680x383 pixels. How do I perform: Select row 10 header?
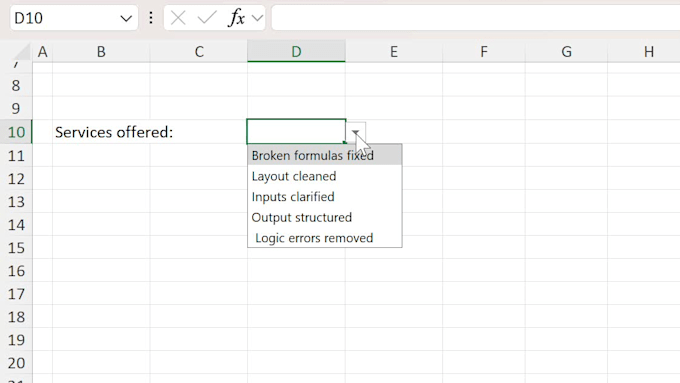click(16, 132)
